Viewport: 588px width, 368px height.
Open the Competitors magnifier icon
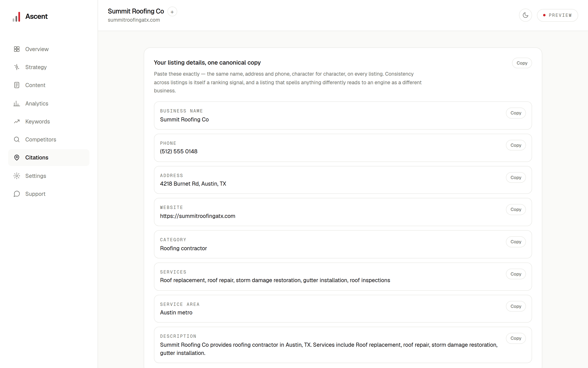[17, 139]
